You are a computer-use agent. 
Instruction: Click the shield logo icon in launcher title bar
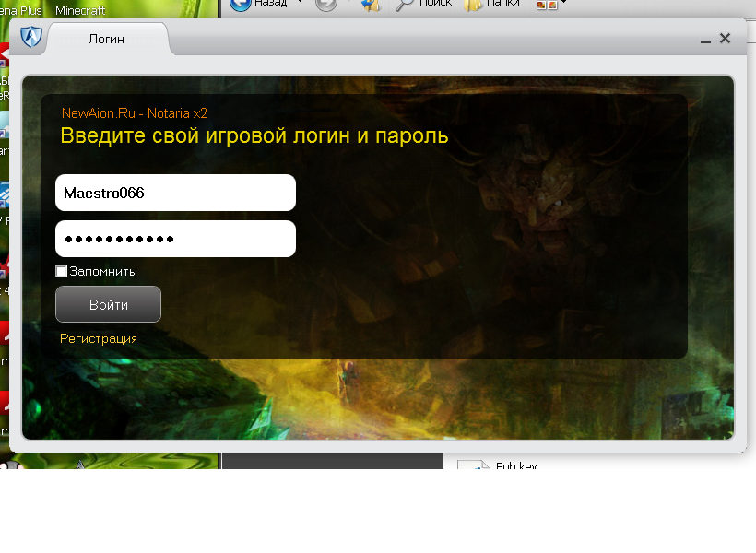pos(31,37)
